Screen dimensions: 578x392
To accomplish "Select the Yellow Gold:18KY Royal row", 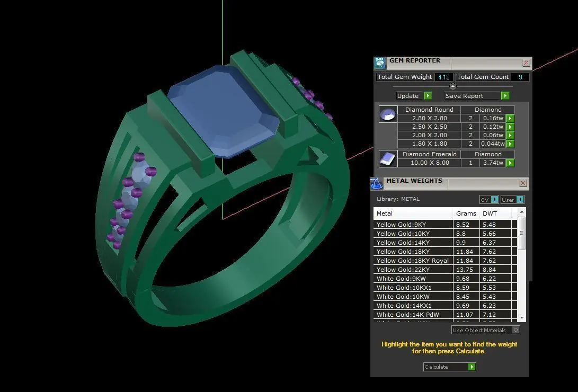I will coord(446,261).
